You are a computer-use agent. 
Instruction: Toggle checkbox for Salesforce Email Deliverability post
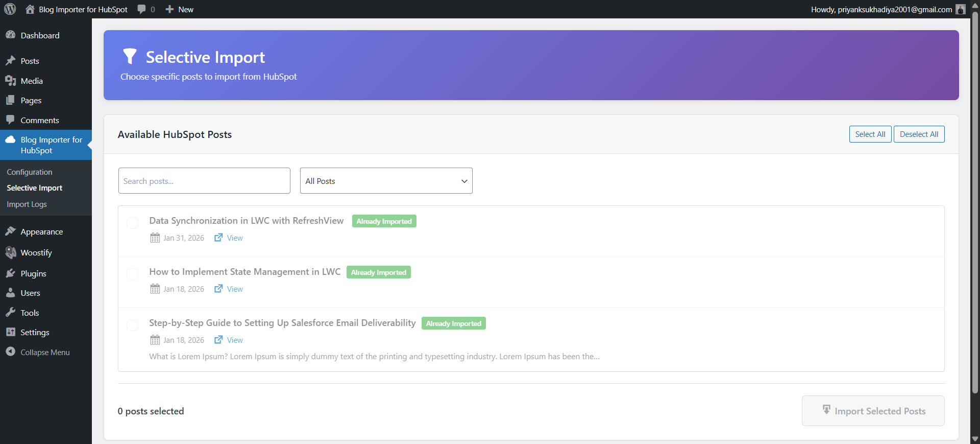tap(133, 325)
